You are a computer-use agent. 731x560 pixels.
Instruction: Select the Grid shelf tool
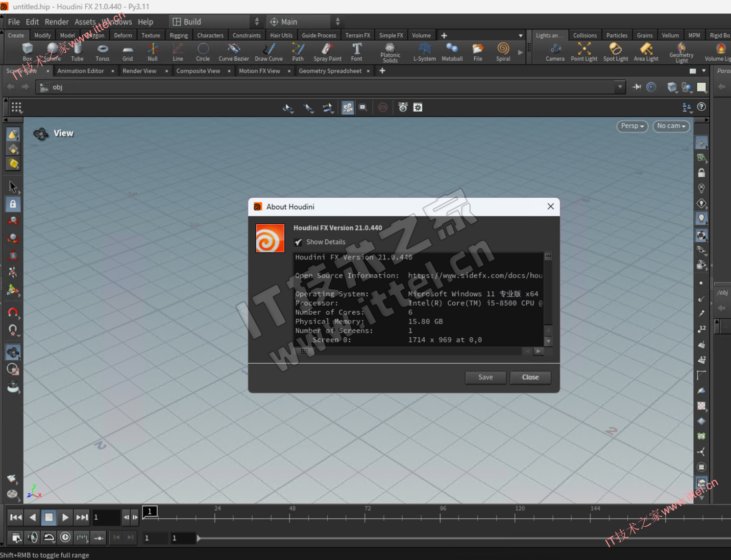pos(127,51)
